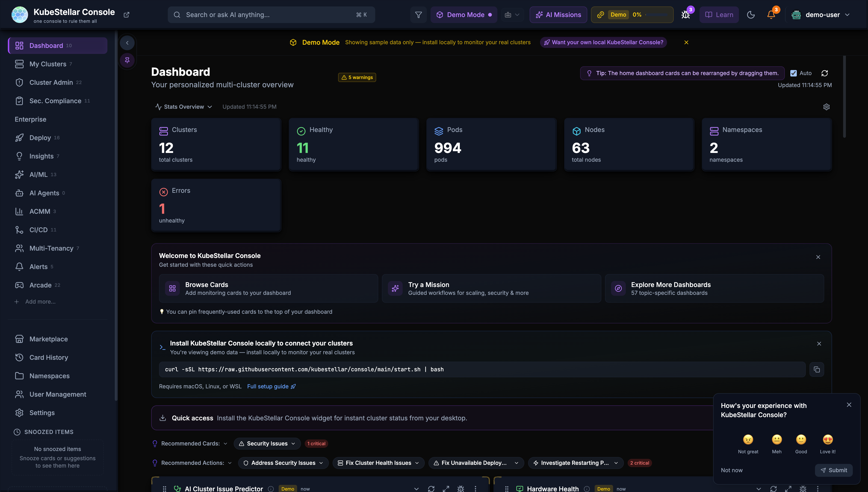
Task: Open stats overview settings gear
Action: [826, 107]
